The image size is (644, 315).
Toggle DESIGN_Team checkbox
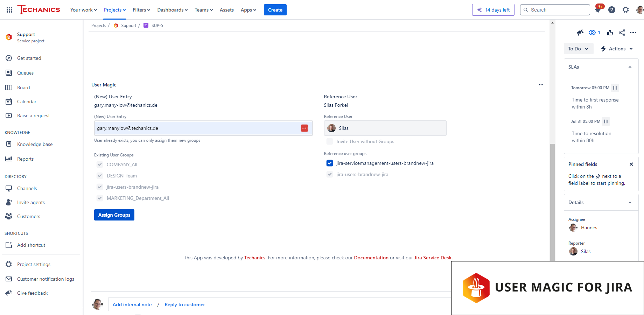[x=100, y=176]
